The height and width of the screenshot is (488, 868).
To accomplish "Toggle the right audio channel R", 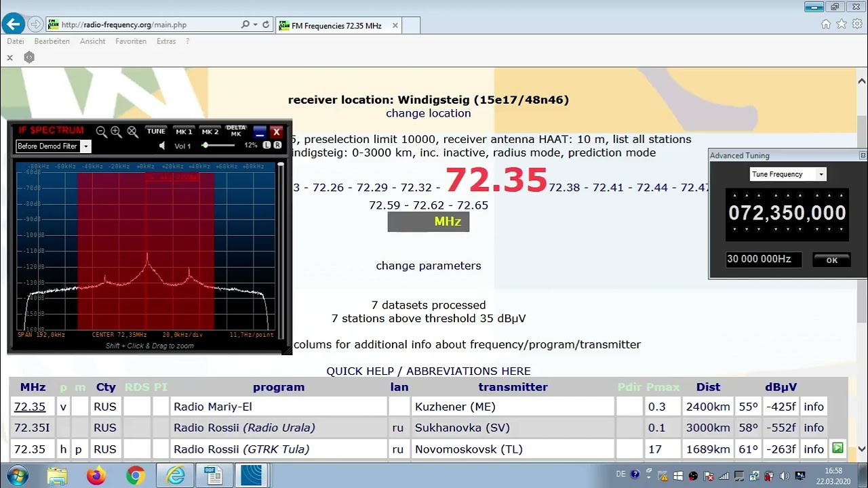I will point(277,146).
